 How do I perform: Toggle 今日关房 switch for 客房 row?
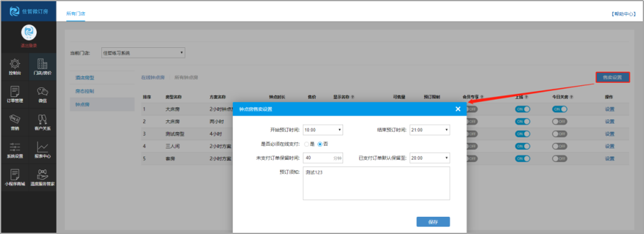(x=559, y=158)
